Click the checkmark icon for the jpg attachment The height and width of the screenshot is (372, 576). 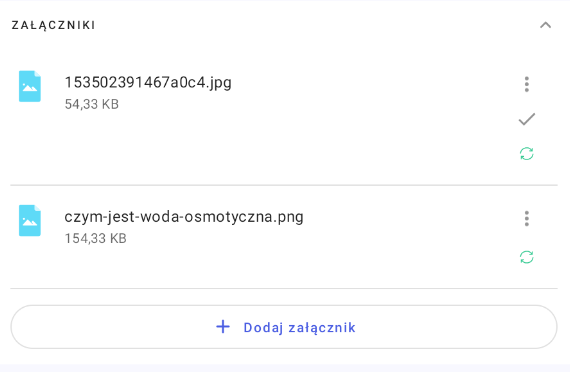526,119
